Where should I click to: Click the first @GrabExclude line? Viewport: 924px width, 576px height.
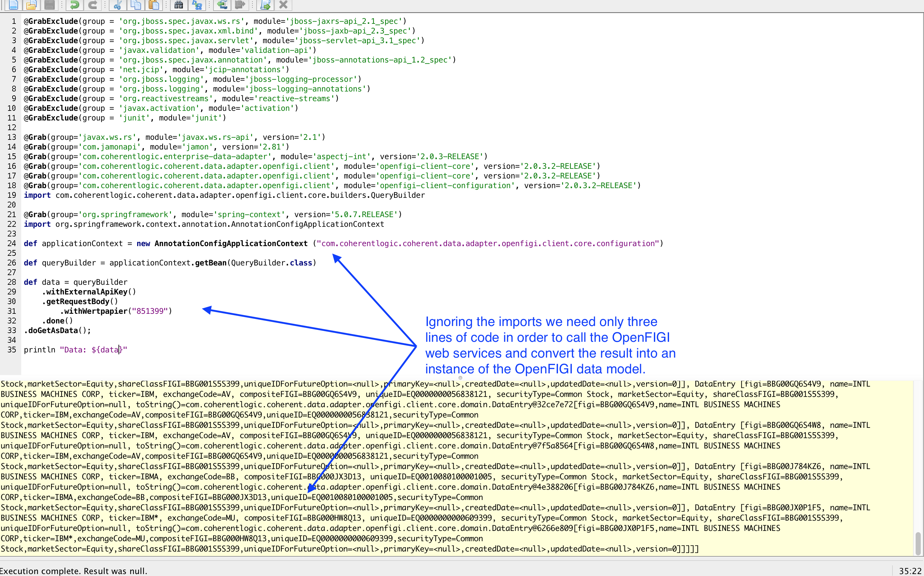pos(215,21)
